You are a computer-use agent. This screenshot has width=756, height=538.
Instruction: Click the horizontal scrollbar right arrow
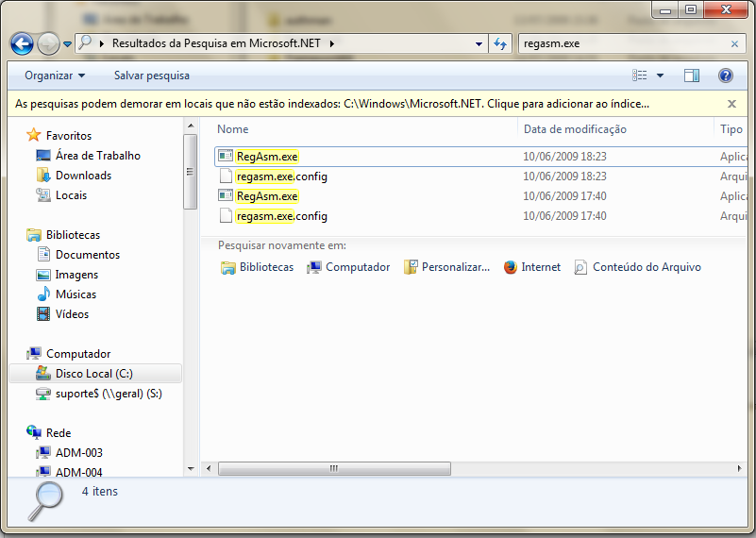pos(740,468)
